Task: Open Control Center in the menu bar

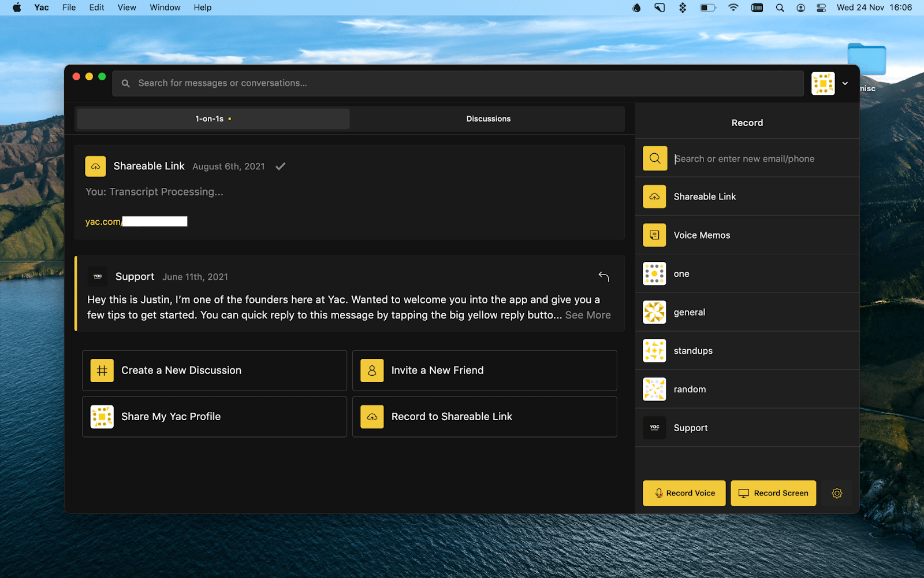Action: click(x=821, y=8)
